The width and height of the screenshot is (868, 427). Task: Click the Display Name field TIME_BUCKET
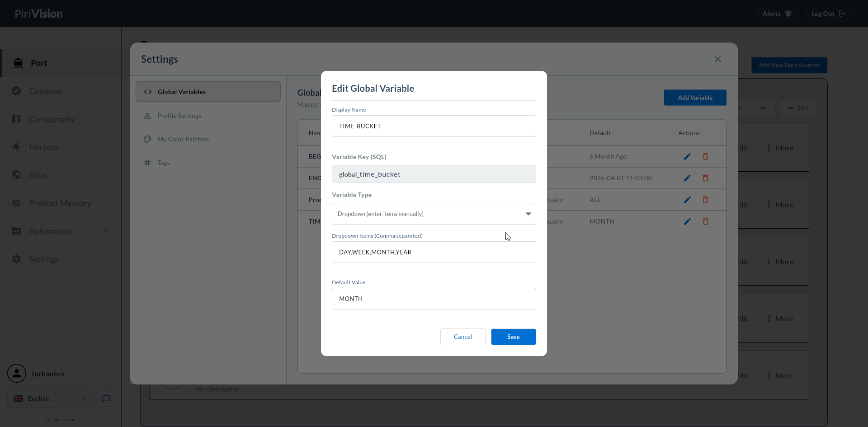(434, 126)
